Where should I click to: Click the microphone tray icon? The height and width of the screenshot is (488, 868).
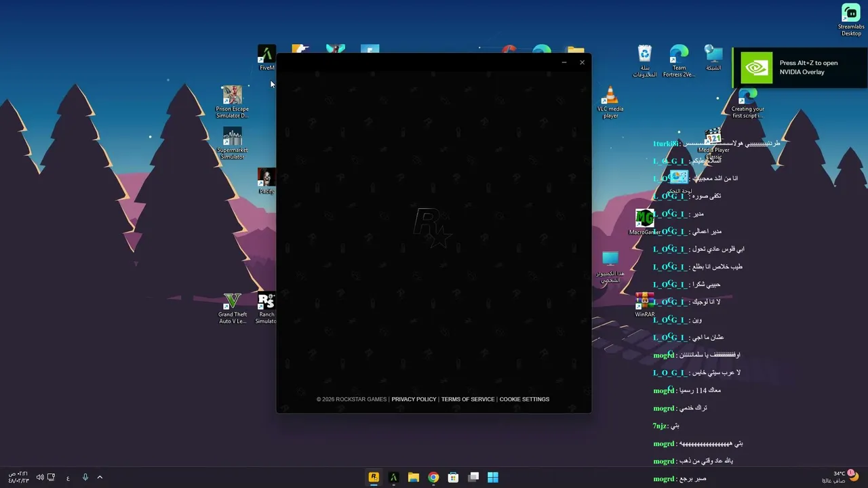point(85,477)
